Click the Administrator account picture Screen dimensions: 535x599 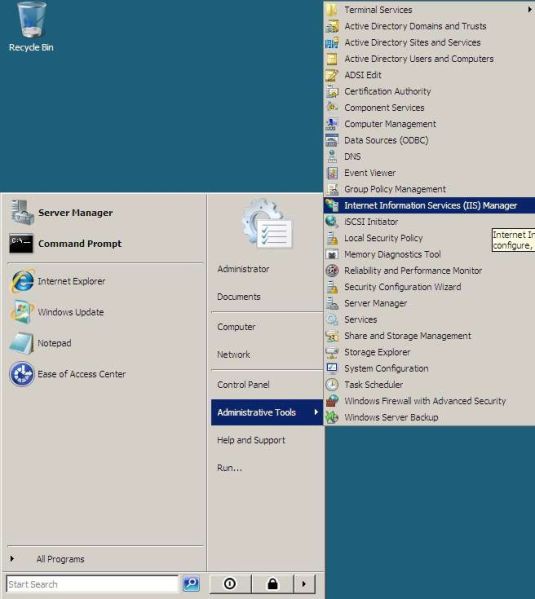click(x=268, y=223)
